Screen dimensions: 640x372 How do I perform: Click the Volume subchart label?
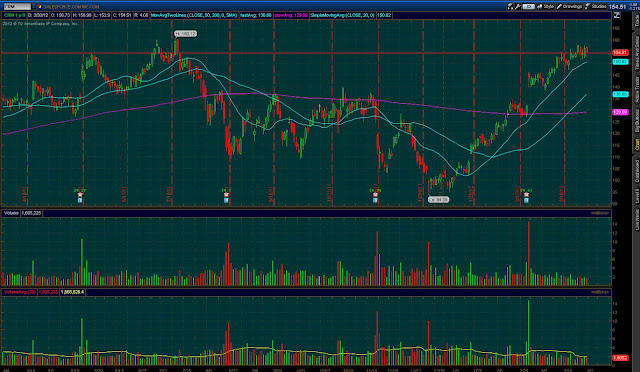pos(11,213)
